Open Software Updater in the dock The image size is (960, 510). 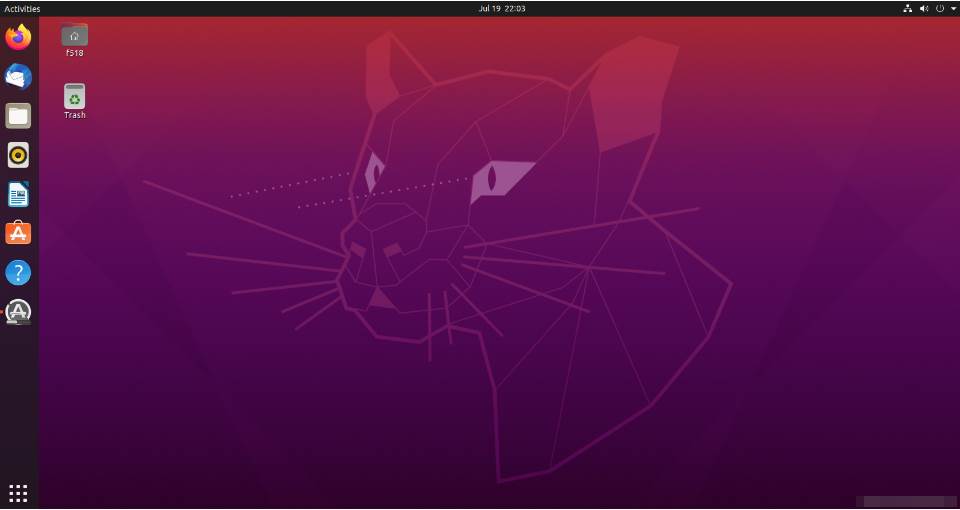click(18, 312)
